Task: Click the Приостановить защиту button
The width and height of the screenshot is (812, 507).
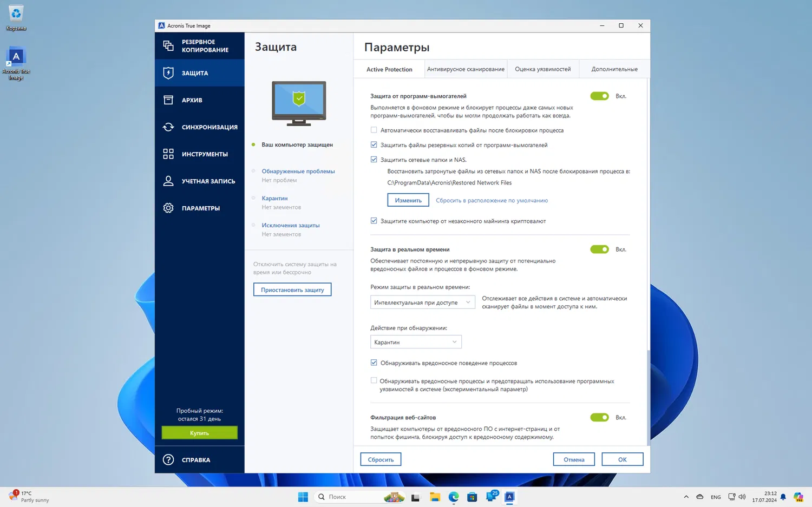Action: point(292,290)
